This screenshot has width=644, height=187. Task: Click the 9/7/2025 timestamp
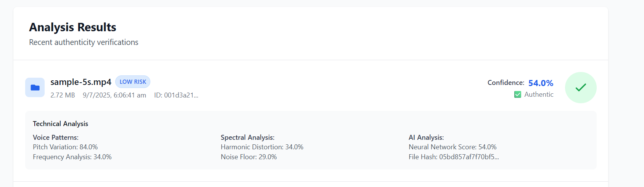(114, 95)
